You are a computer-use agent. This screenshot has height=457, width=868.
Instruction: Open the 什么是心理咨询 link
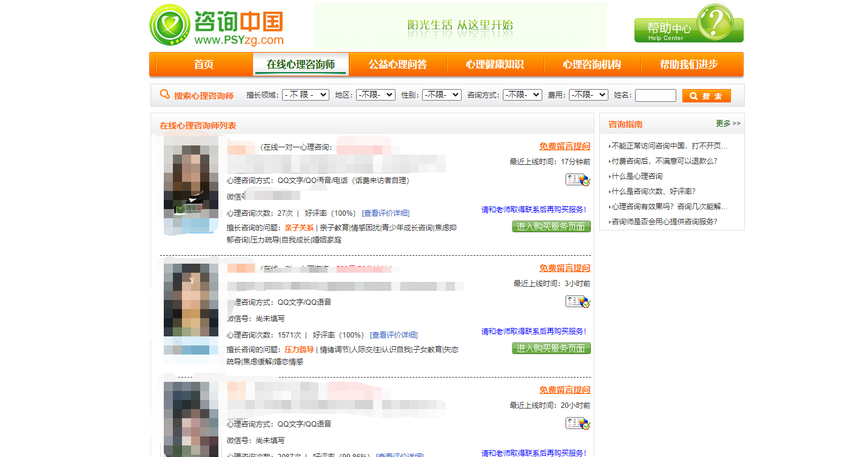click(637, 176)
